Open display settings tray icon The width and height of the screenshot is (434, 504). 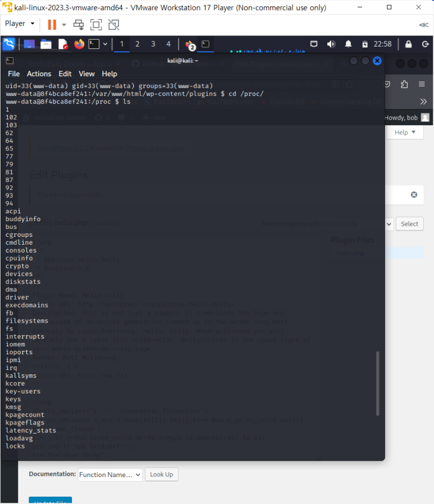pos(314,44)
